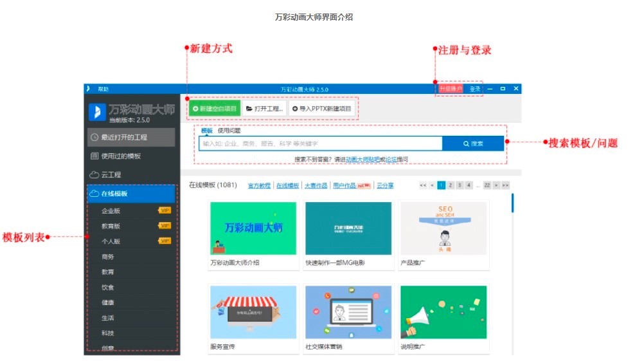Screen dimensions: 644x361
Task: Select the 企业版 VIP category
Action: pyautogui.click(x=111, y=210)
